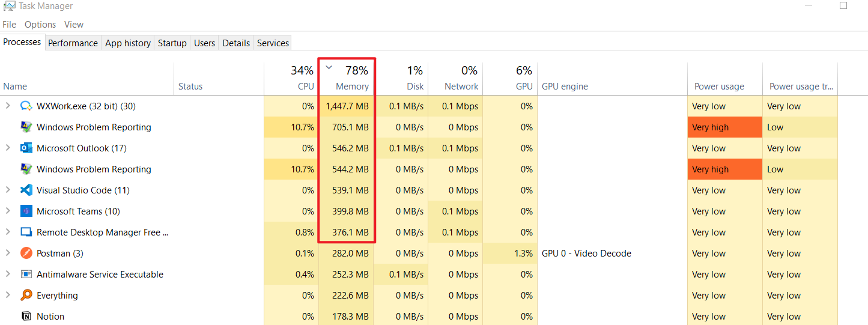Click the Microsoft Teams process icon
The width and height of the screenshot is (868, 325).
(26, 211)
